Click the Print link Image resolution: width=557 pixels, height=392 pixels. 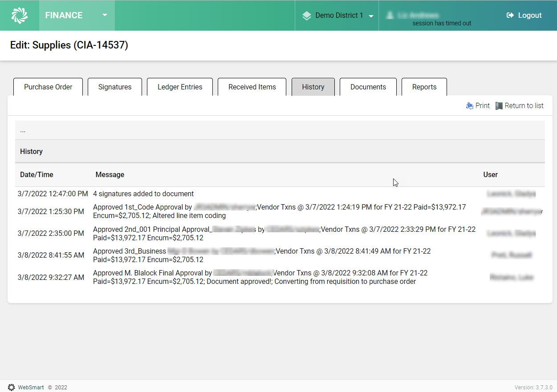coord(483,105)
